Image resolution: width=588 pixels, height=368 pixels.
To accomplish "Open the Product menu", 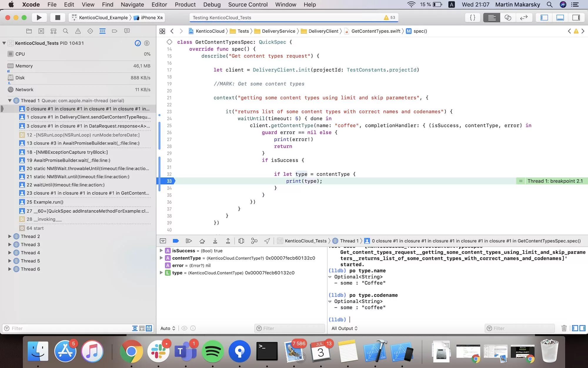I will 185,4.
